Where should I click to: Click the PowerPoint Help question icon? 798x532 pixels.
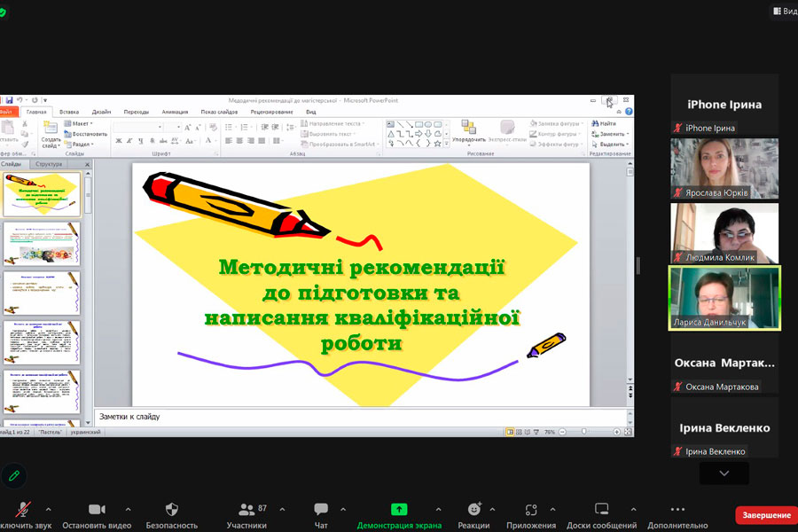[629, 112]
